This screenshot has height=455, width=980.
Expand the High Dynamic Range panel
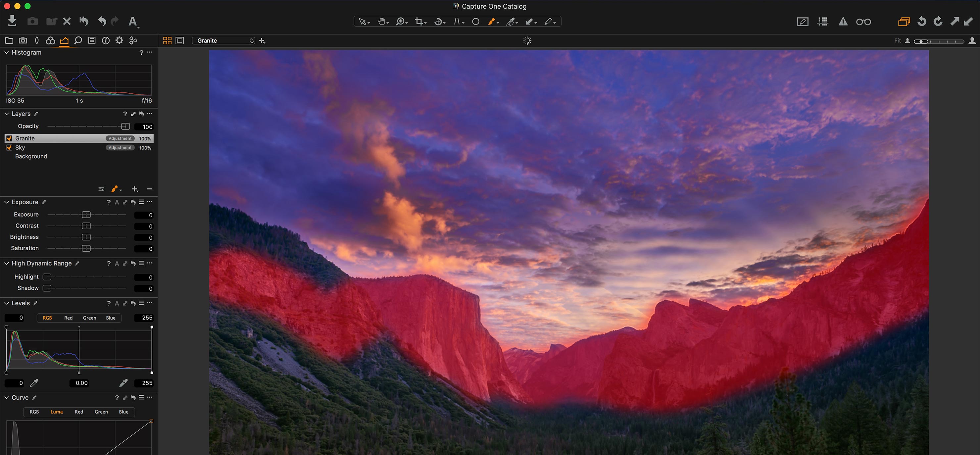coord(6,263)
